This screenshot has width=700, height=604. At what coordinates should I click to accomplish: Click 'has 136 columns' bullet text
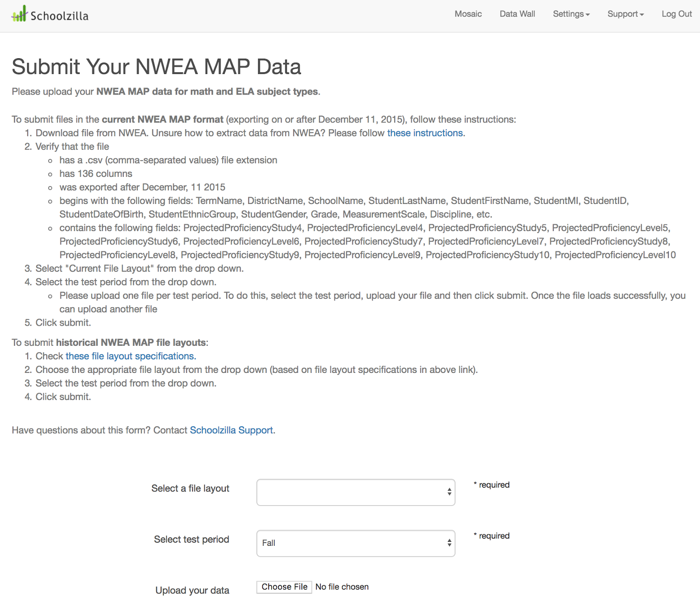pos(96,174)
